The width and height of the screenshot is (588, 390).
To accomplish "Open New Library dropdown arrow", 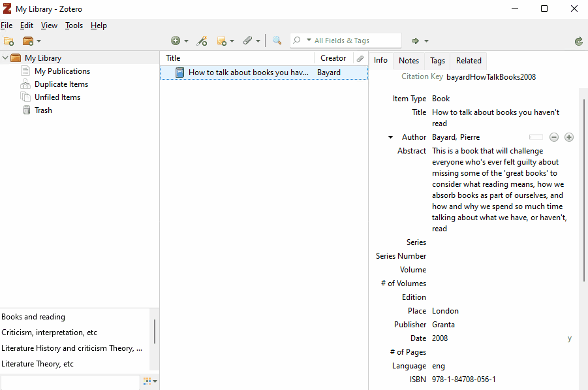I will [x=39, y=41].
